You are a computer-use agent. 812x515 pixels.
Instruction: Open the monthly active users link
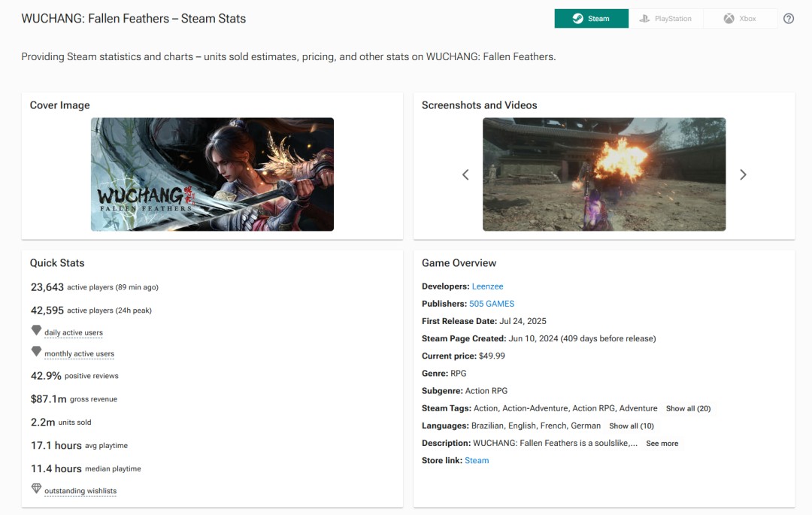pos(79,353)
